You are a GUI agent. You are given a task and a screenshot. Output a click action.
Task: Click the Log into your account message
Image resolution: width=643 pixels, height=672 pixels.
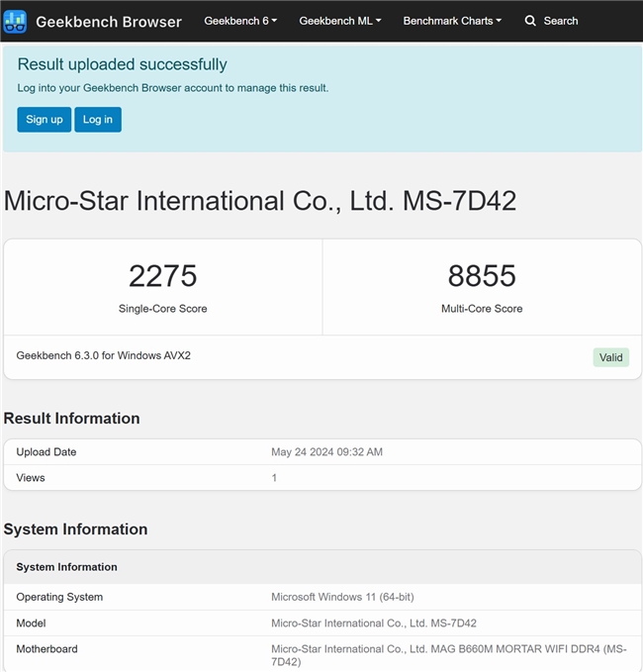point(173,88)
